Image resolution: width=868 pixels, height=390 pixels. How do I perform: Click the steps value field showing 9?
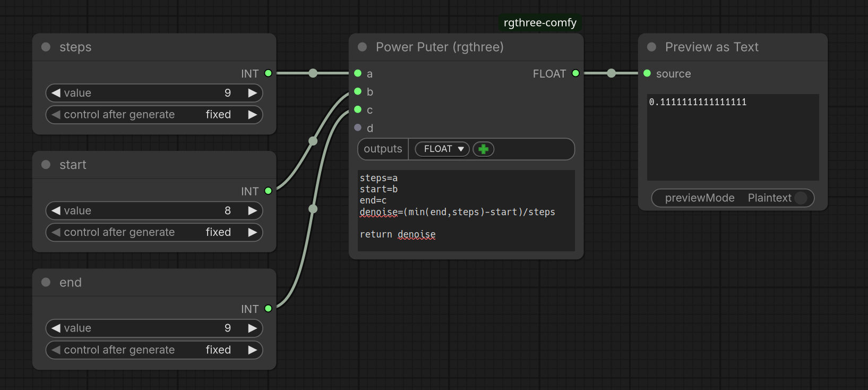154,93
